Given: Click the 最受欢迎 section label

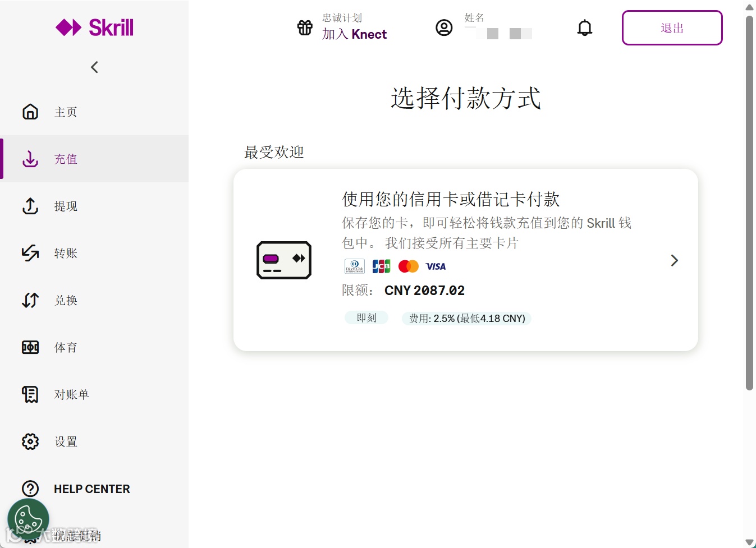Looking at the screenshot, I should 274,152.
